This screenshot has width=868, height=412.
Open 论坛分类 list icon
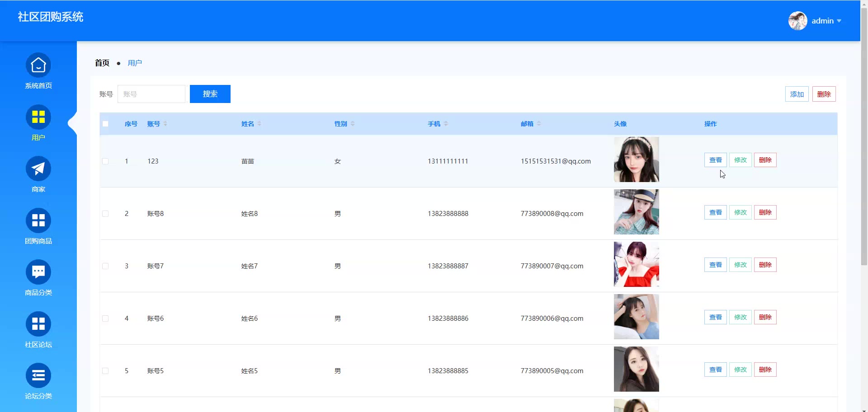pyautogui.click(x=38, y=376)
